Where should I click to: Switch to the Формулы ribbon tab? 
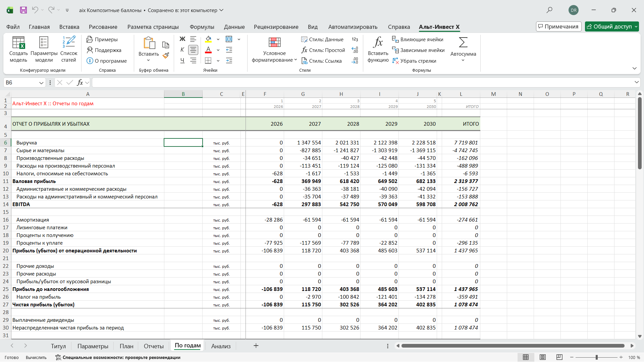(x=202, y=27)
